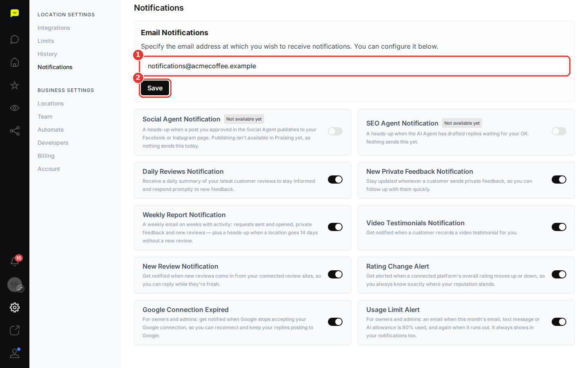Turn off the New Review Notification switch

335,274
